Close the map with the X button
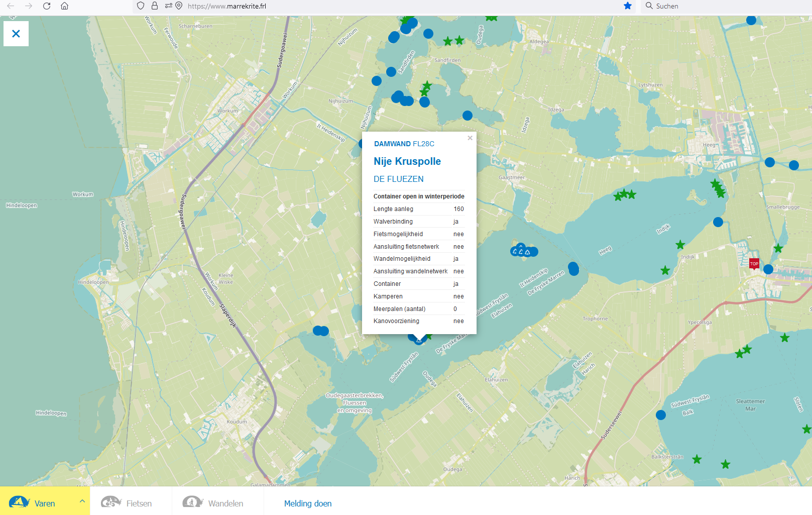Image resolution: width=812 pixels, height=515 pixels. [16, 34]
